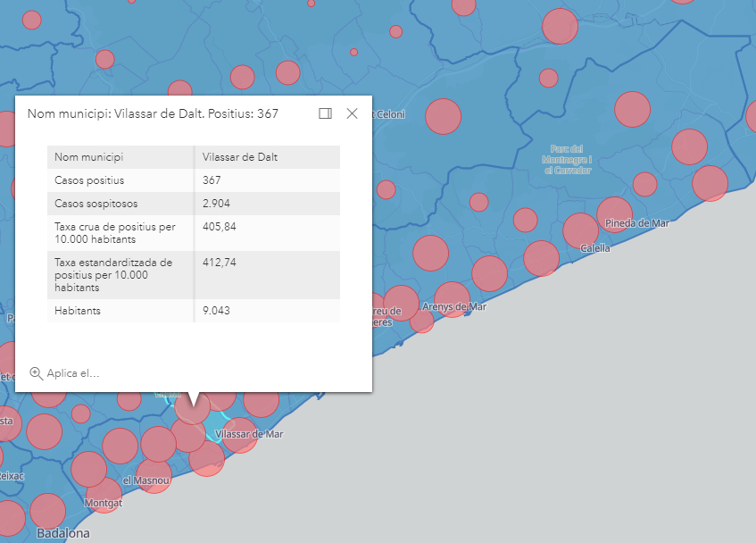Click the 'Calella' map label

pos(595,248)
